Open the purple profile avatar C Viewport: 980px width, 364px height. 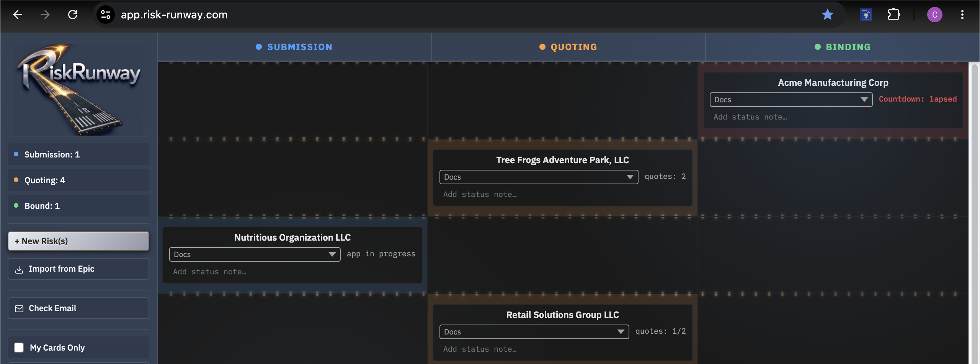point(934,15)
